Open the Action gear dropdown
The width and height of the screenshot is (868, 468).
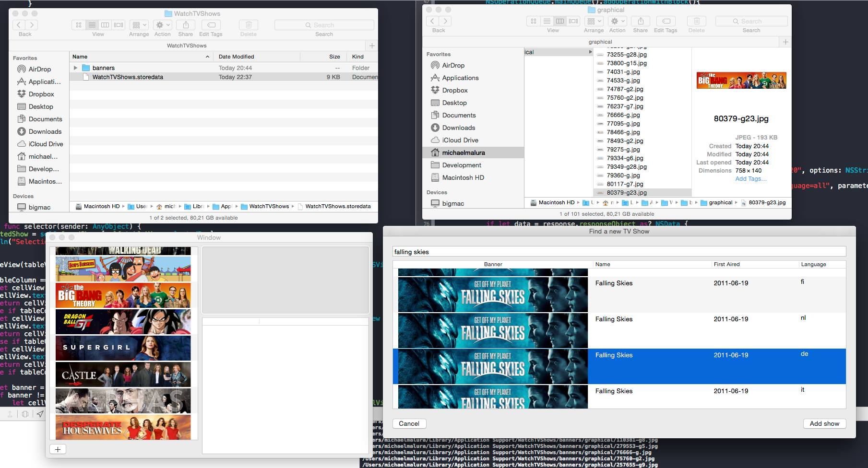pos(162,24)
